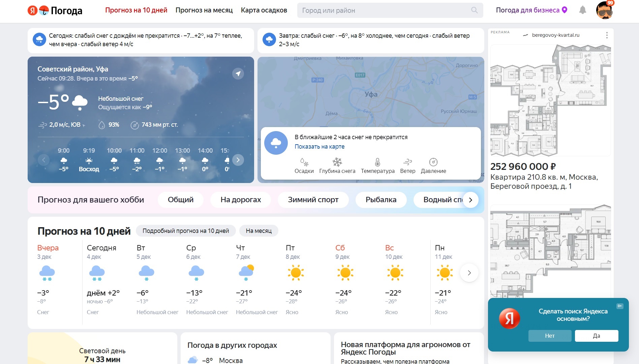
Task: Show the Ветер map layer
Action: [x=407, y=166]
